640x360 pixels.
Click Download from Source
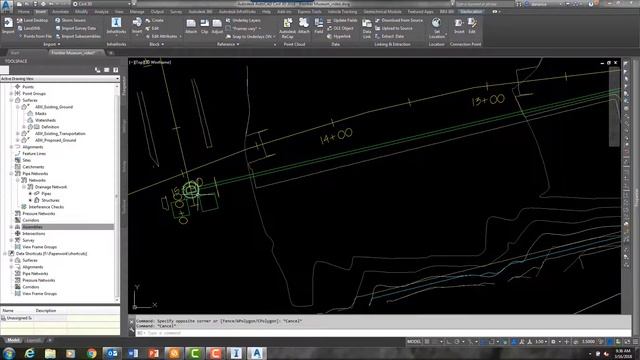pyautogui.click(x=399, y=20)
